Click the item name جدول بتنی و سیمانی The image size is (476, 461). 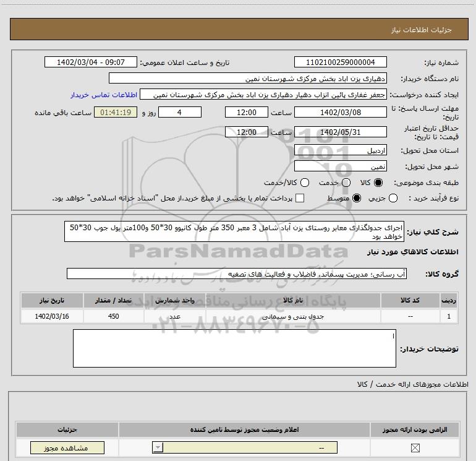(293, 317)
